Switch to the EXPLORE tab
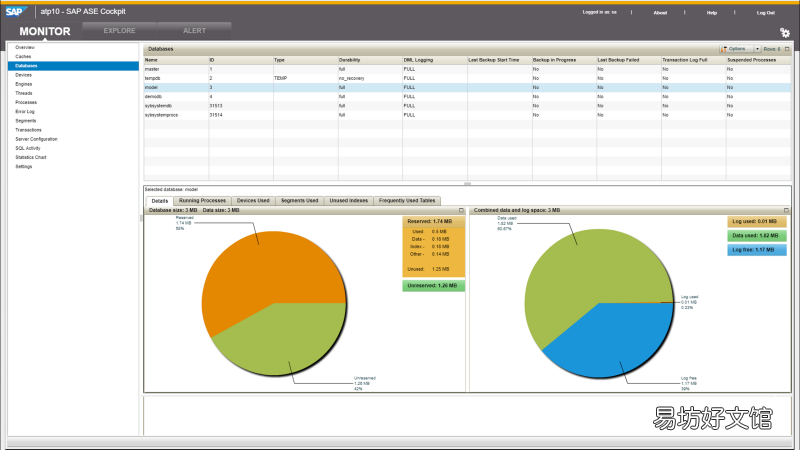The image size is (800, 450). point(119,31)
